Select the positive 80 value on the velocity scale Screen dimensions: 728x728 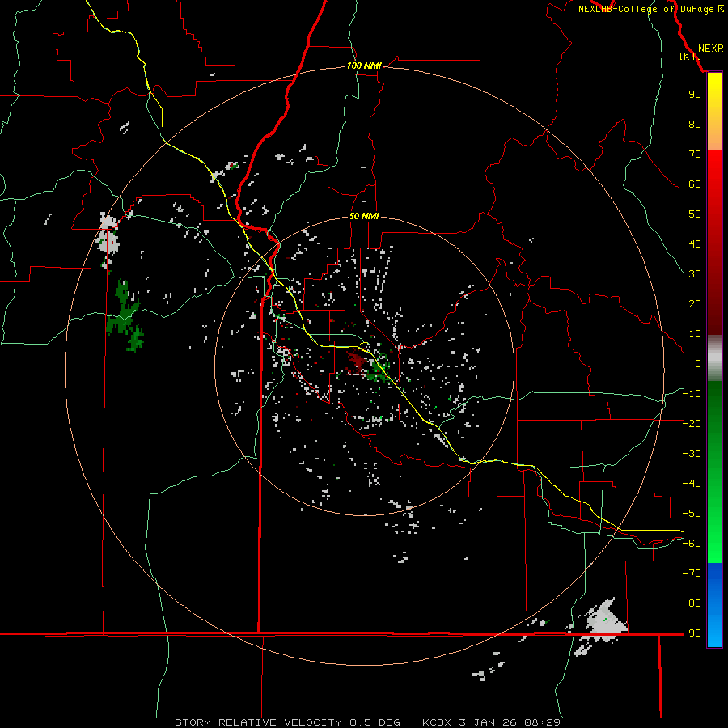695,125
